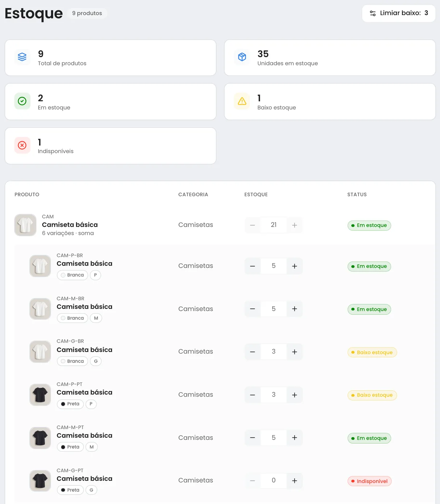
Task: Click the CAM-M-PT black shirt thumbnail
Action: pyautogui.click(x=40, y=438)
